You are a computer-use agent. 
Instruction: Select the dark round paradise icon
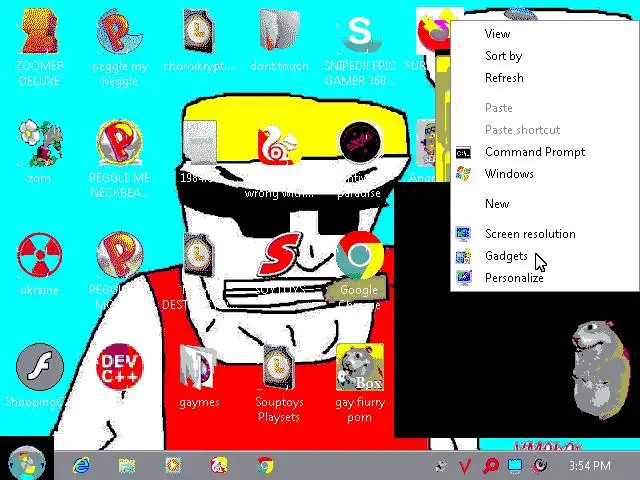(360, 143)
